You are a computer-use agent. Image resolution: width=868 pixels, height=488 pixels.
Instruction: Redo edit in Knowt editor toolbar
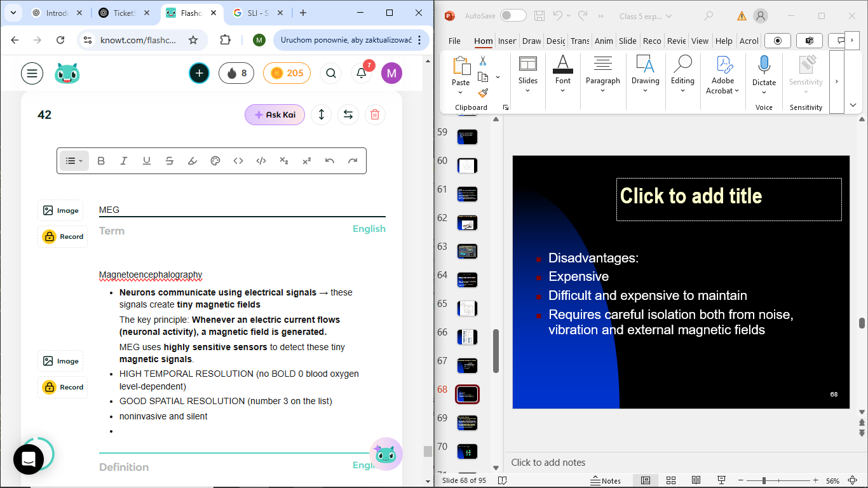click(x=353, y=161)
